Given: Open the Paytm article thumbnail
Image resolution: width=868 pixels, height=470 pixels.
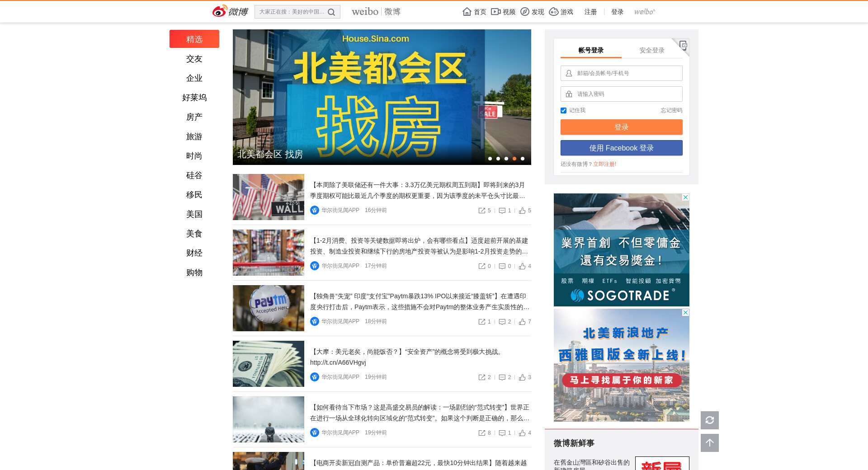Looking at the screenshot, I should point(269,308).
